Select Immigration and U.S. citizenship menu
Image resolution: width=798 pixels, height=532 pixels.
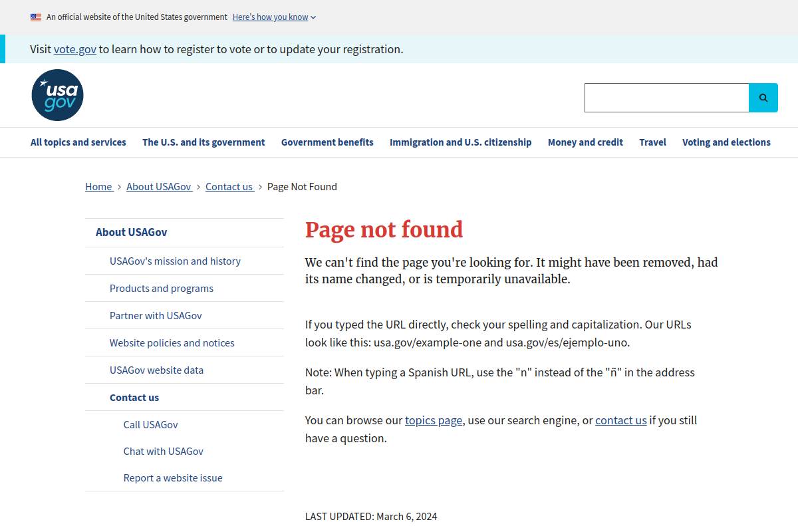(x=461, y=142)
